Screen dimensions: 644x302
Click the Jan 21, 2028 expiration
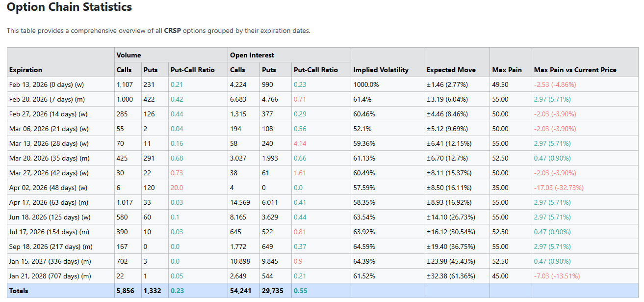coord(50,276)
